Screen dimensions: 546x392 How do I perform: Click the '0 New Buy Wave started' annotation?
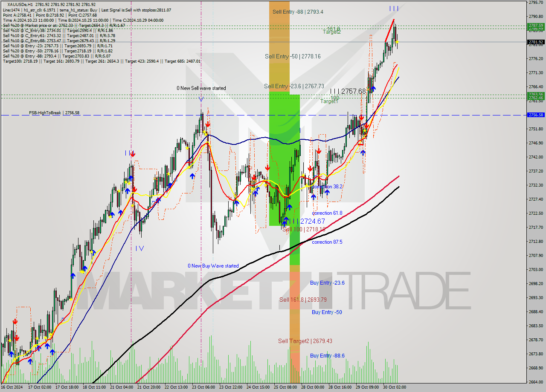point(213,266)
